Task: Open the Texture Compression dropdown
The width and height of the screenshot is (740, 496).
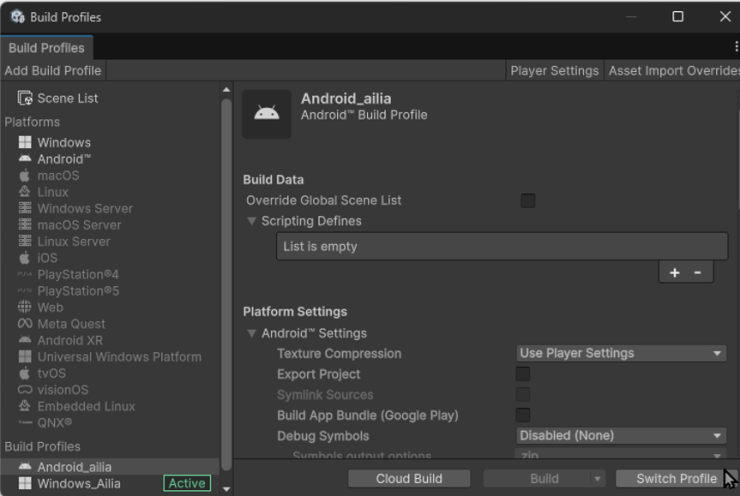Action: [621, 353]
